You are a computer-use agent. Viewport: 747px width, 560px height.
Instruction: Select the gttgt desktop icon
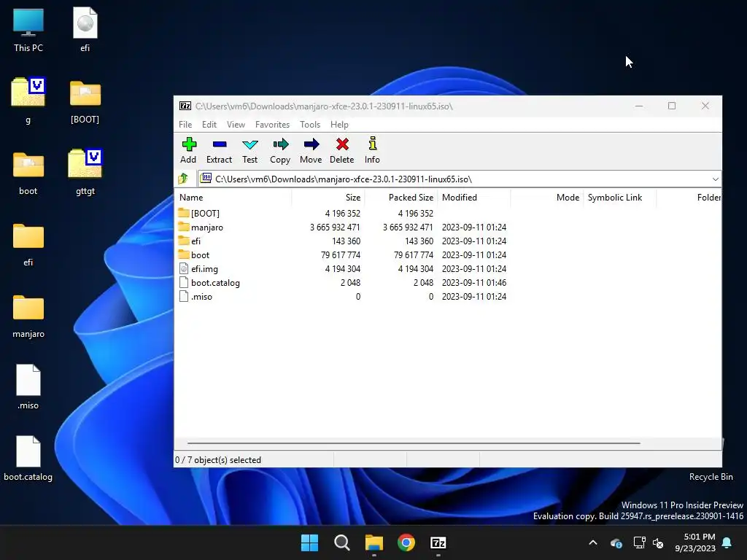(x=85, y=172)
